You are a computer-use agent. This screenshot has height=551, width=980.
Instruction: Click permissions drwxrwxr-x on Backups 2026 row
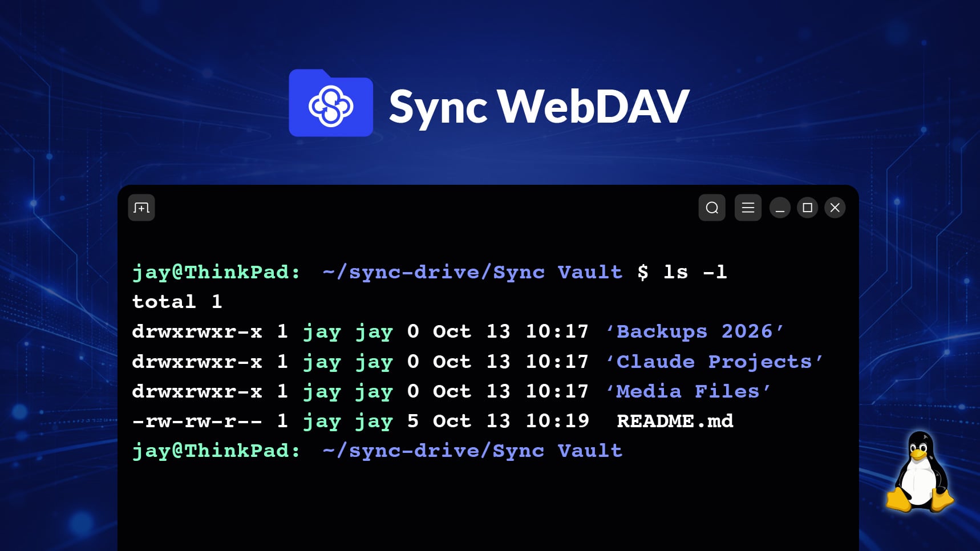coord(197,332)
